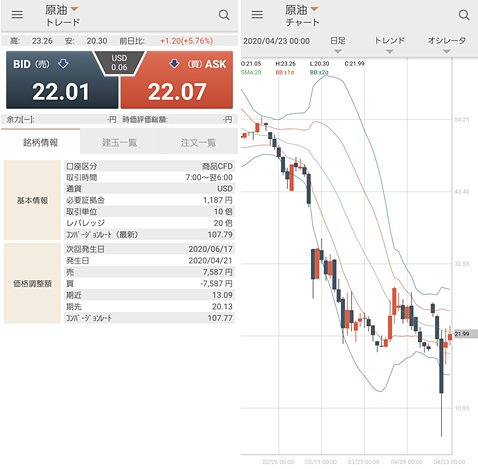Image resolution: width=478 pixels, height=469 pixels.
Task: Buy at ASK price 22.07
Action: pyautogui.click(x=177, y=80)
